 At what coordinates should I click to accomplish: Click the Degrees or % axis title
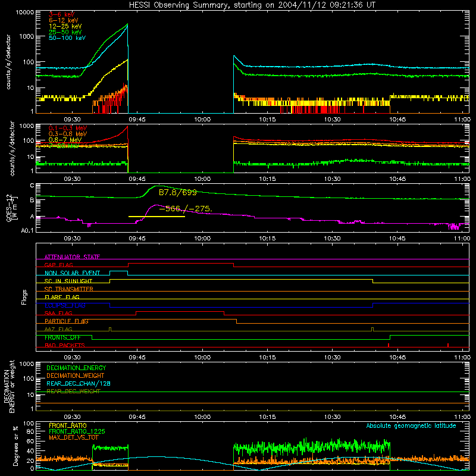click(15, 446)
